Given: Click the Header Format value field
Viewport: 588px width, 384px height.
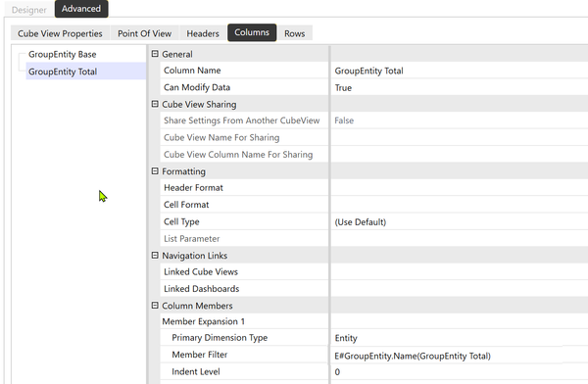Looking at the screenshot, I should pyautogui.click(x=459, y=187).
